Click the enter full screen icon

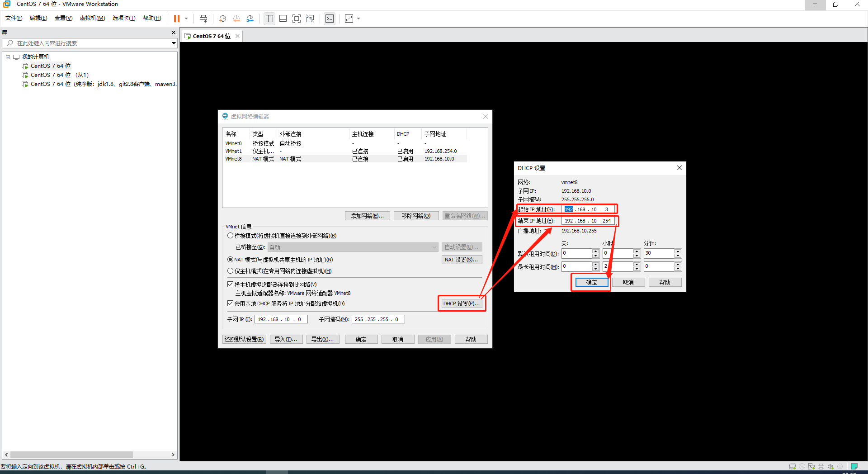click(x=297, y=19)
